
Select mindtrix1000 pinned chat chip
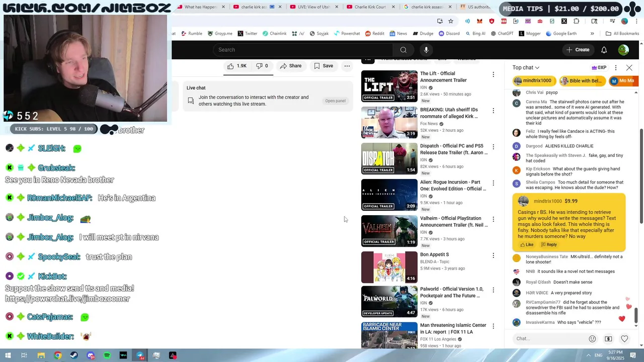coord(534,81)
